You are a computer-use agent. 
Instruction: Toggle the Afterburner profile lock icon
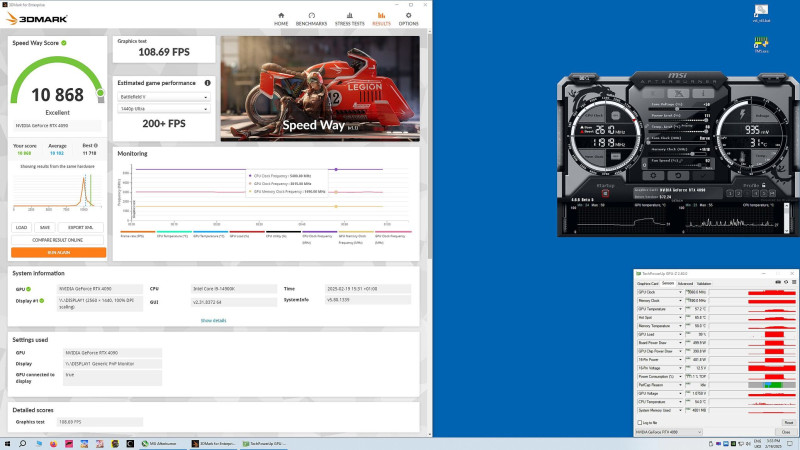point(763,185)
